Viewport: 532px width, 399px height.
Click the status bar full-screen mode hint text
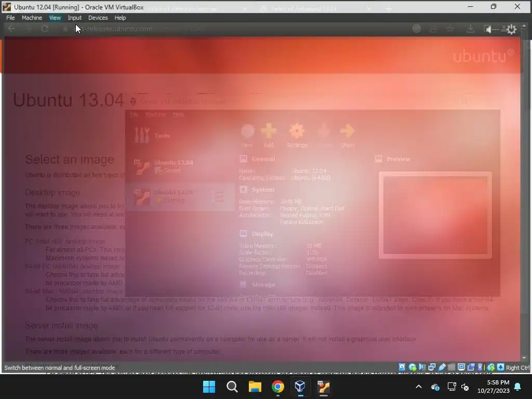coord(60,368)
